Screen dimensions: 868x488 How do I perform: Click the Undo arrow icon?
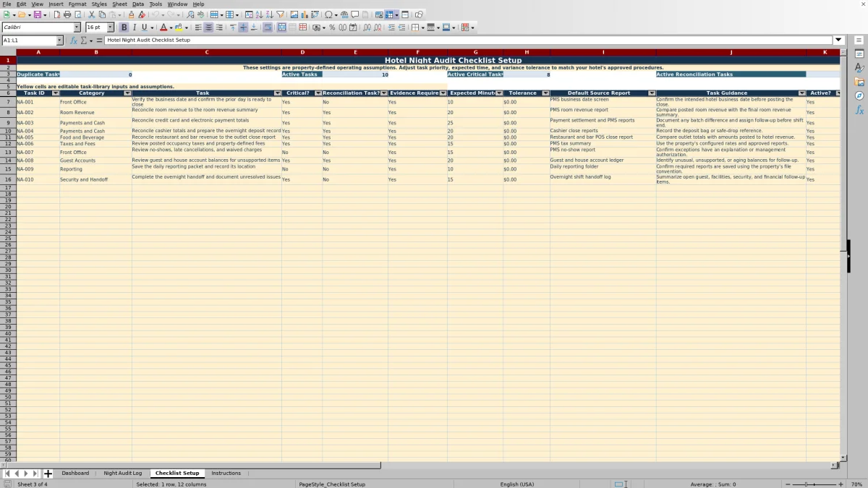[156, 14]
